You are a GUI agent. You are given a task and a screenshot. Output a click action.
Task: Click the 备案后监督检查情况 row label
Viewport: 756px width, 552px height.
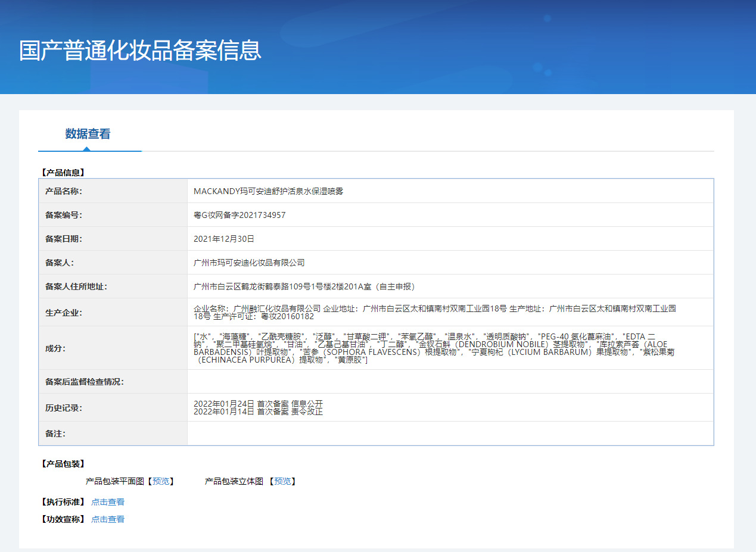(x=85, y=382)
